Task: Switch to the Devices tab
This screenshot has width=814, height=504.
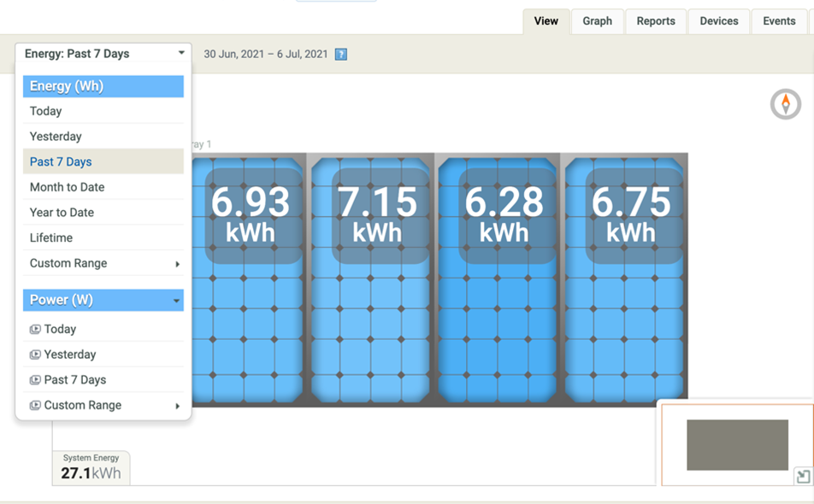Action: click(x=718, y=21)
